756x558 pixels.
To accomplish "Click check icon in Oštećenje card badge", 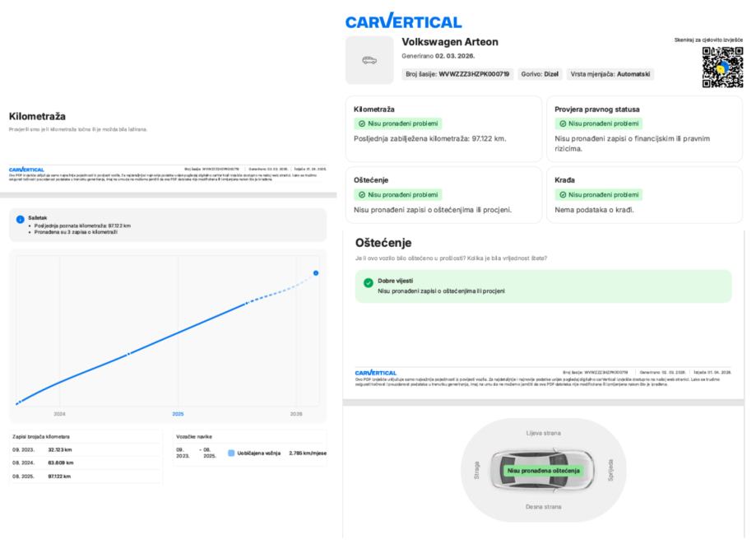I will (362, 195).
